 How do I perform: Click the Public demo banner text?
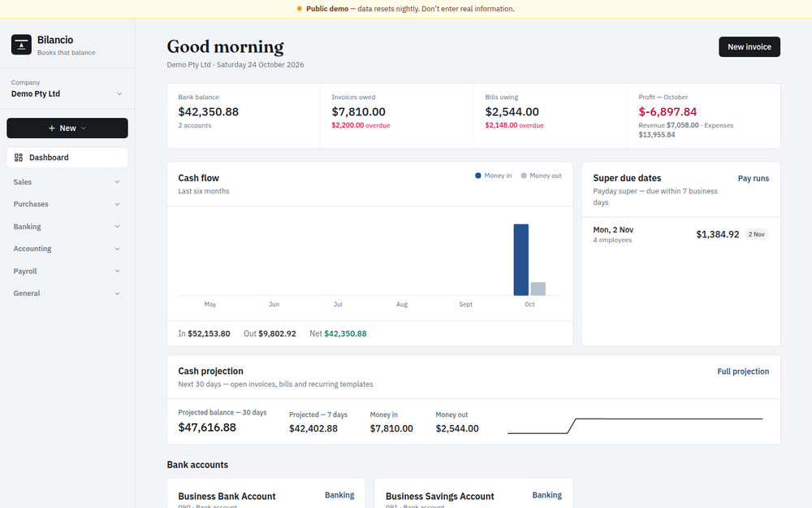410,9
